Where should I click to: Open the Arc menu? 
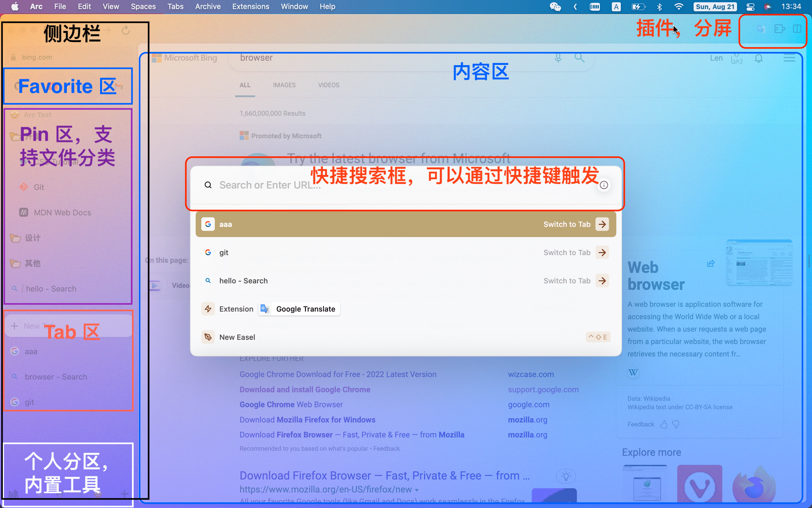pyautogui.click(x=36, y=6)
